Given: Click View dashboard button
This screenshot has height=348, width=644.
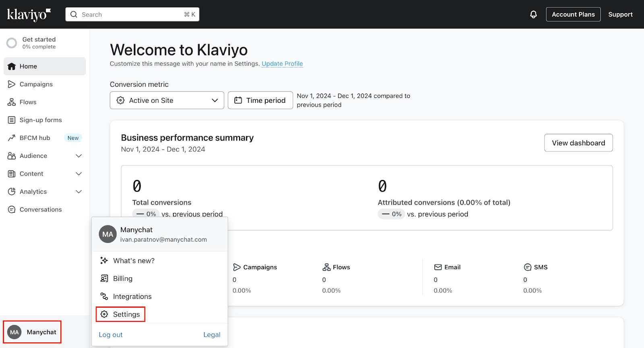Looking at the screenshot, I should (578, 143).
